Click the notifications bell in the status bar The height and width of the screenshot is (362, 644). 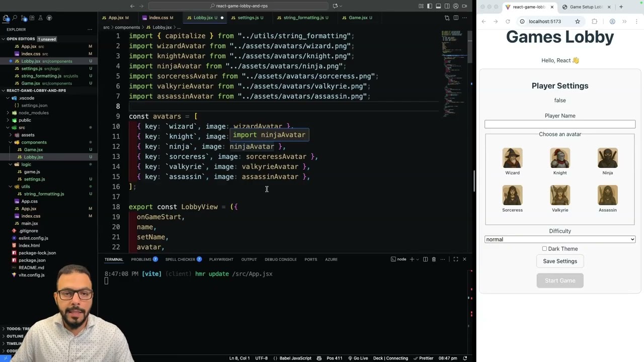click(x=465, y=358)
